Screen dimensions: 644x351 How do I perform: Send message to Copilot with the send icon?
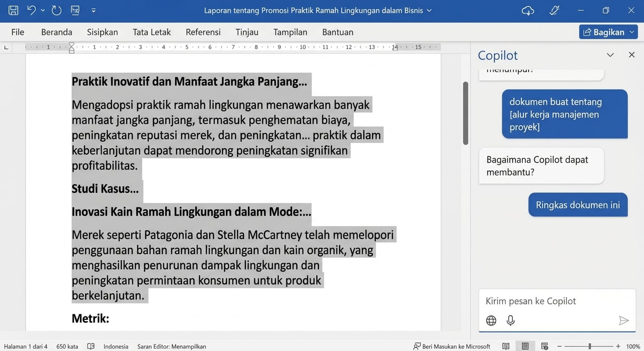(624, 320)
